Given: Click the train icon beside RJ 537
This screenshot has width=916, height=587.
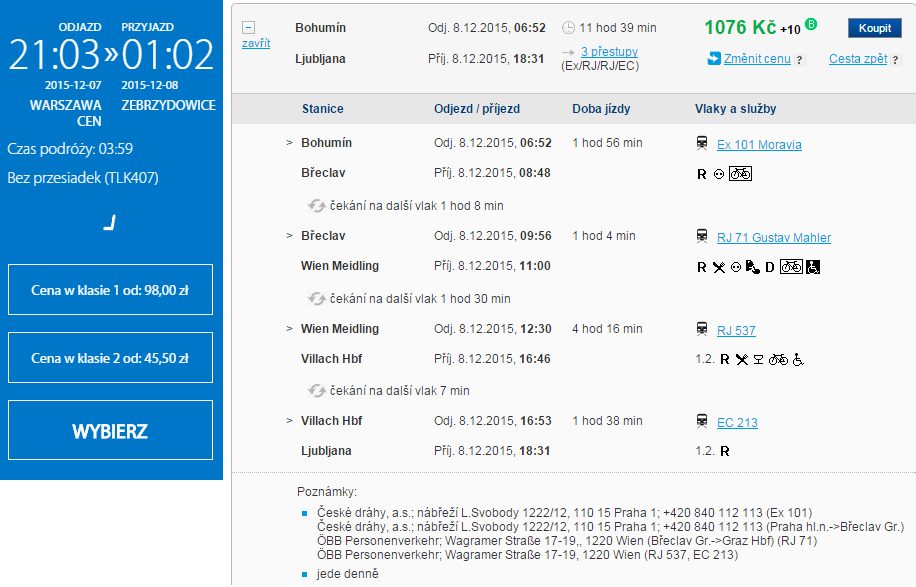Looking at the screenshot, I should tap(702, 329).
